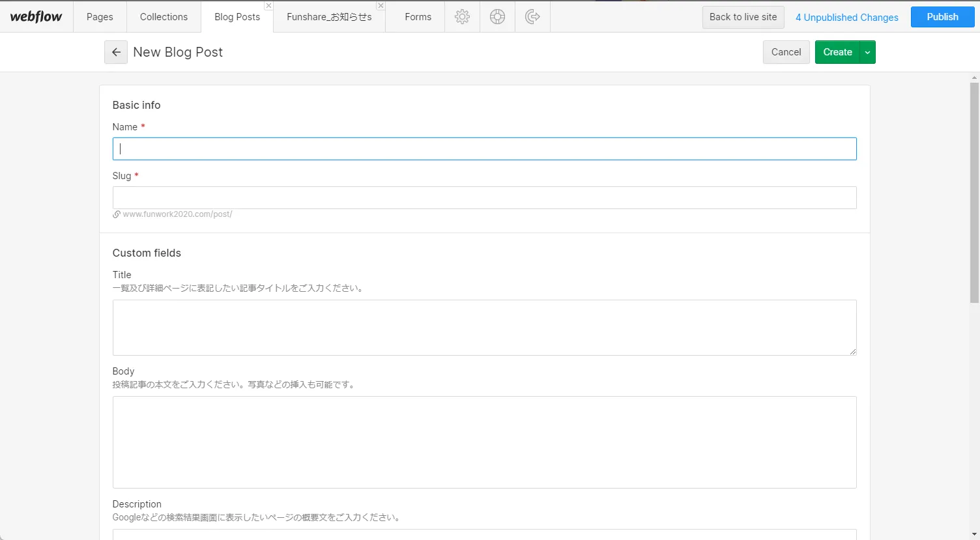Open the Forms tab
Image resolution: width=980 pixels, height=540 pixels.
[x=418, y=17]
